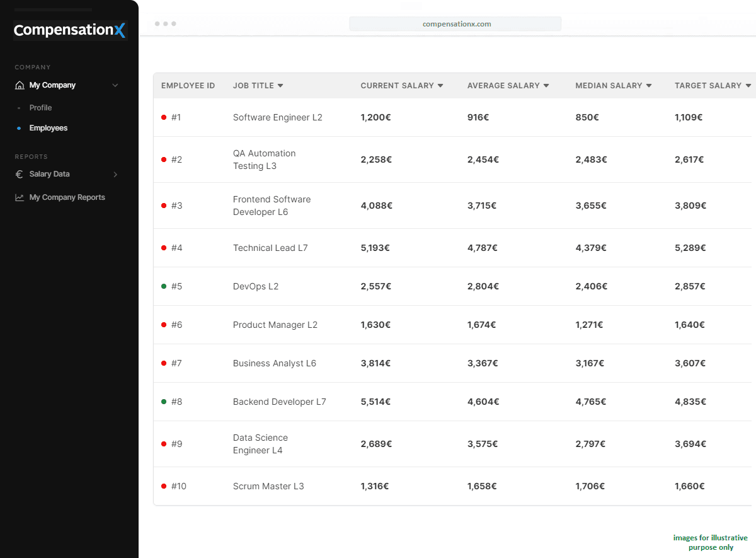Click the Technical Lead L7 job title
This screenshot has width=756, height=558.
[x=270, y=248]
